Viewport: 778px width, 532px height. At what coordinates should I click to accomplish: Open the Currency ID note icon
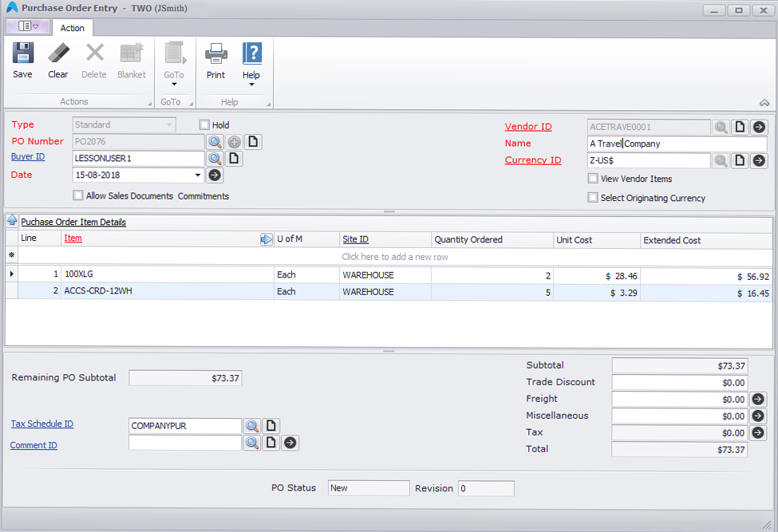[740, 160]
